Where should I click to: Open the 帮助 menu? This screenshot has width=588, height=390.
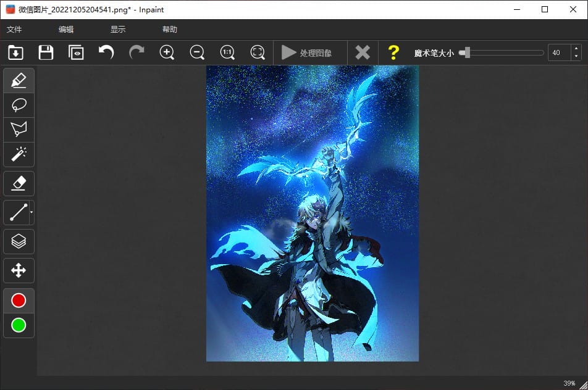[169, 29]
